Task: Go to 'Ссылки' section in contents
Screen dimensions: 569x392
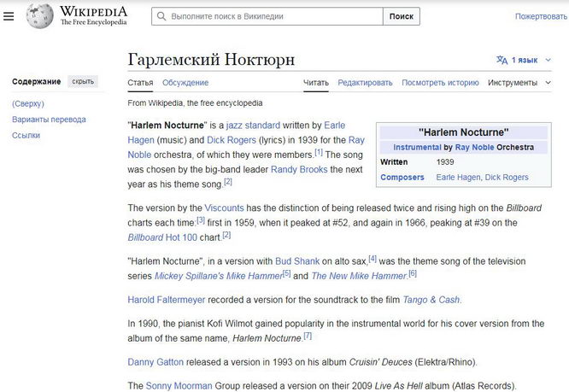Action: (x=26, y=135)
